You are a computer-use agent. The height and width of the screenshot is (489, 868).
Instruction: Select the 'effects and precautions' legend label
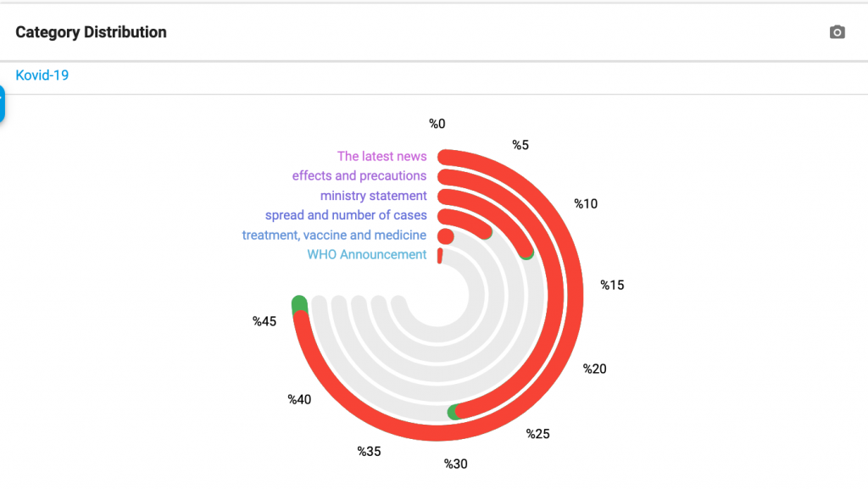pos(359,175)
